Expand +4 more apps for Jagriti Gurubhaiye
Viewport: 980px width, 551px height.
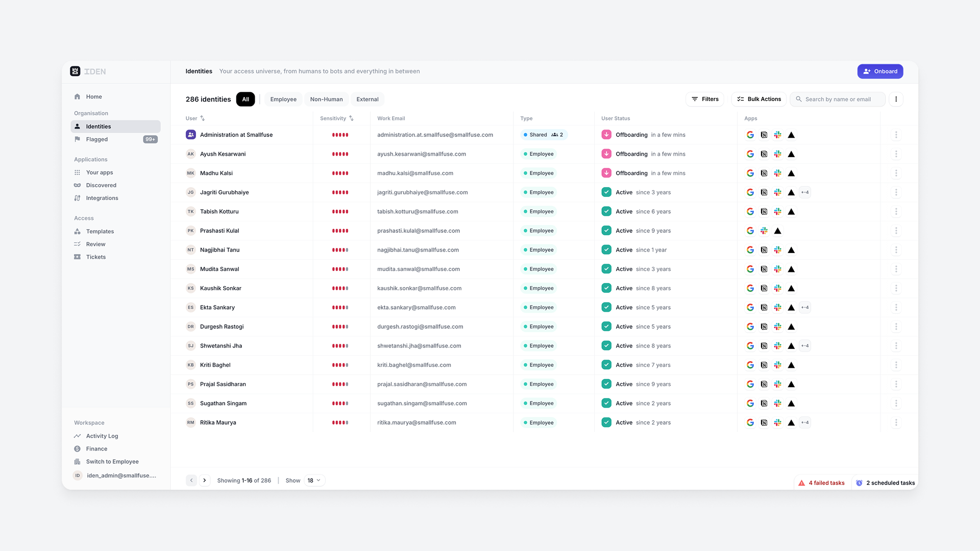pyautogui.click(x=805, y=192)
